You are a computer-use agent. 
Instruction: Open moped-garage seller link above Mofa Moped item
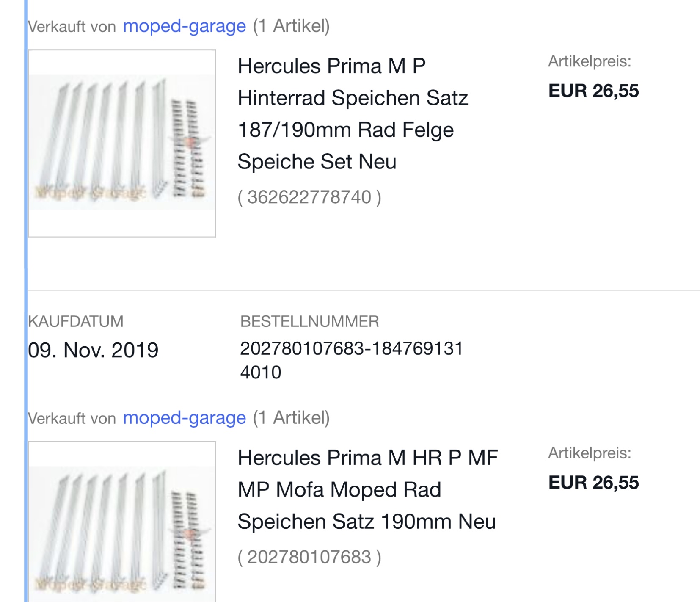[184, 418]
